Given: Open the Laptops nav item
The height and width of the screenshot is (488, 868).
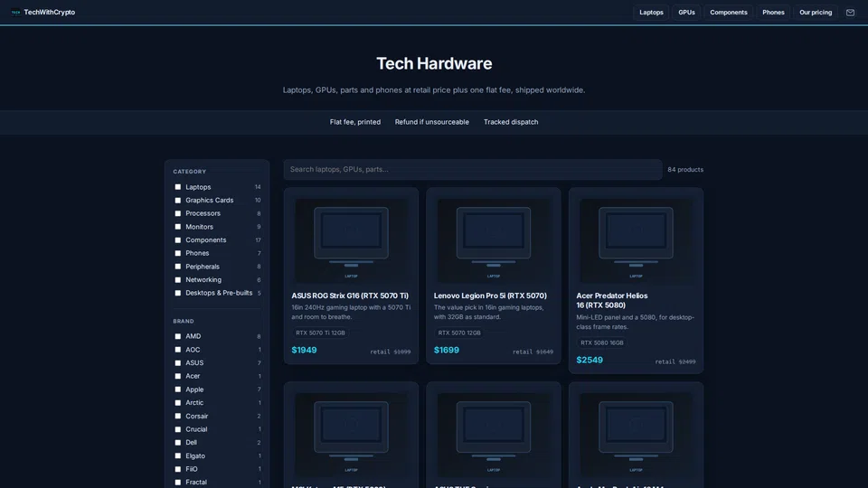Looking at the screenshot, I should (x=651, y=12).
